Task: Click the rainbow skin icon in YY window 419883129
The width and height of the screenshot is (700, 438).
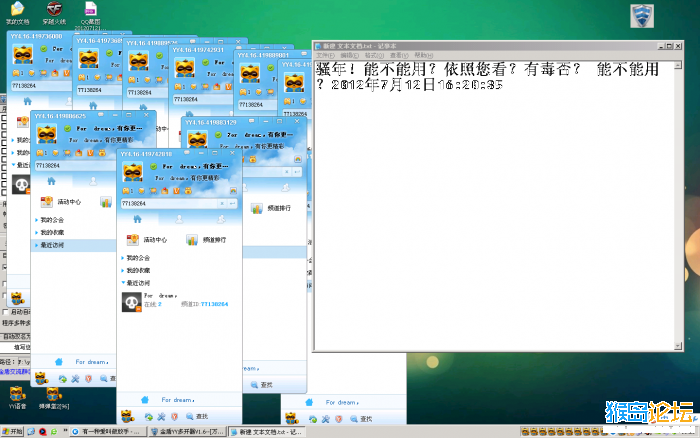Action: [x=297, y=159]
